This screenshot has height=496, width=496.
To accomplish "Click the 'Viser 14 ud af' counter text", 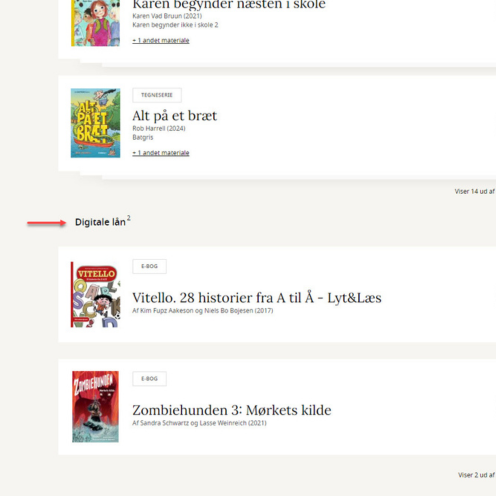I will [x=475, y=191].
